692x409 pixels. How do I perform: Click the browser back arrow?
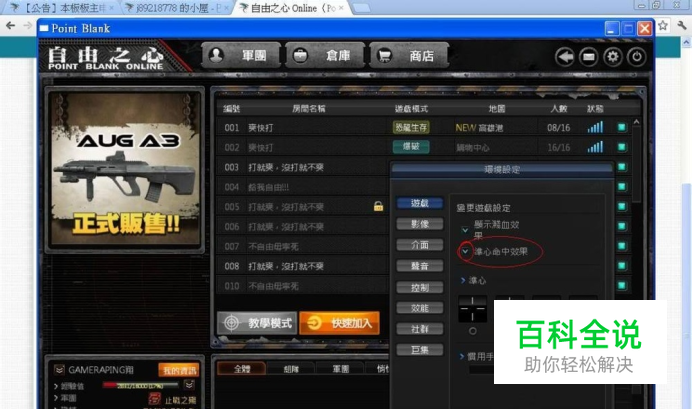click(11, 26)
